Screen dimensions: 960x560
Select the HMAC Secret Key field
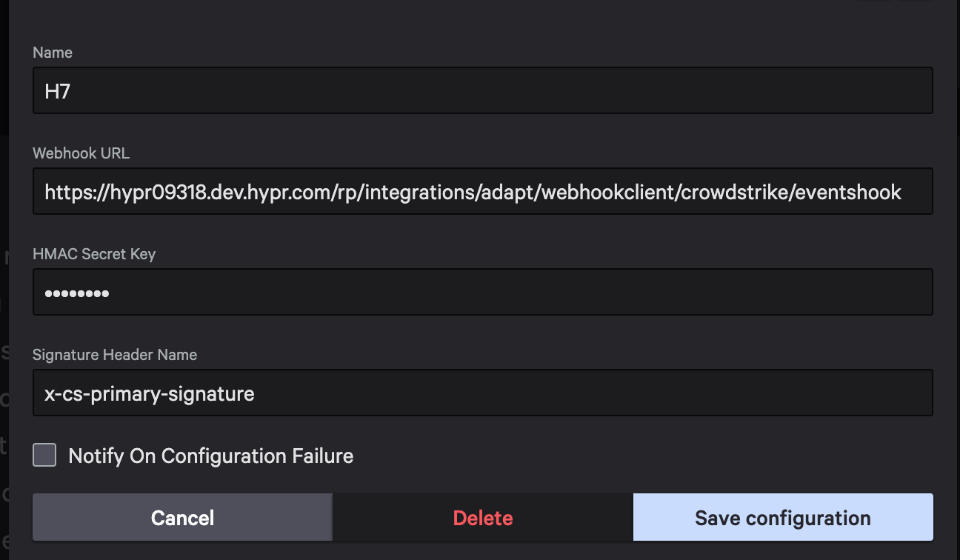(x=481, y=292)
